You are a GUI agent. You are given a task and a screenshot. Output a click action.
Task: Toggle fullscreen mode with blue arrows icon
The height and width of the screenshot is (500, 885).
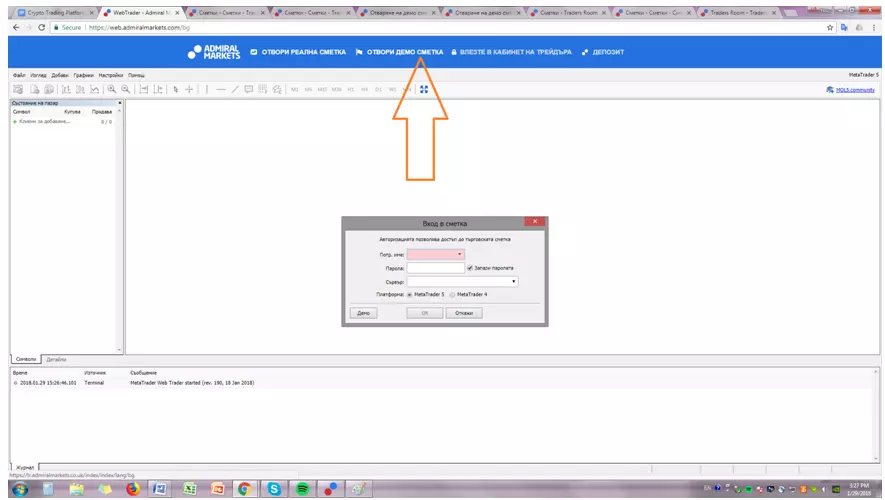click(x=424, y=89)
